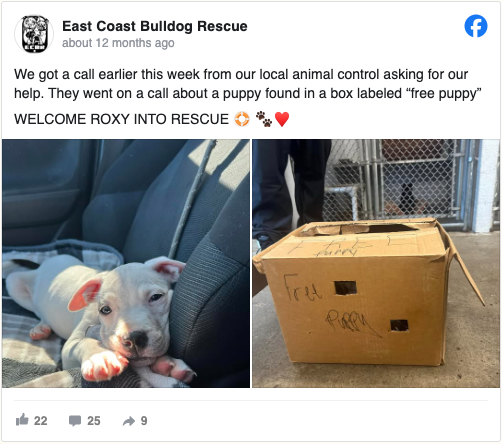Image resolution: width=502 pixels, height=444 pixels.
Task: Click the share arrow icon
Action: tap(129, 421)
